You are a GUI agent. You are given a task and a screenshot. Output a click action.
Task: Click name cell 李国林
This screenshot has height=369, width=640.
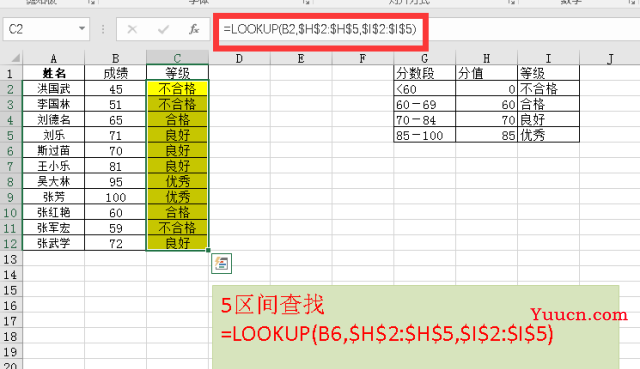tap(53, 104)
